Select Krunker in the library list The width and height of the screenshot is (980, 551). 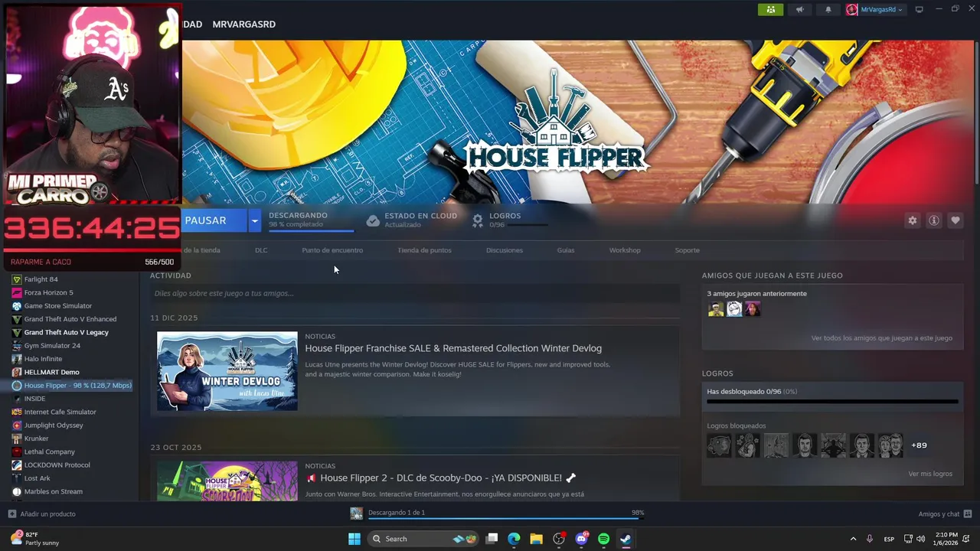click(x=36, y=439)
